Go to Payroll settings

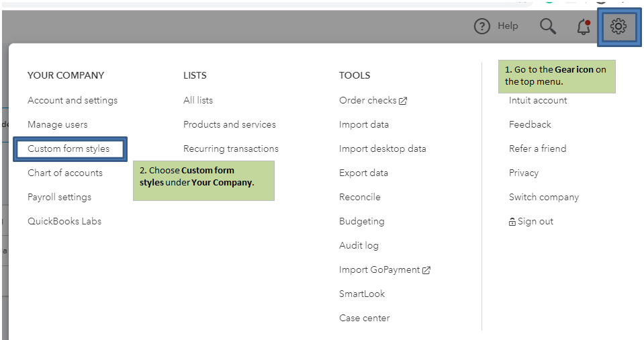(59, 197)
